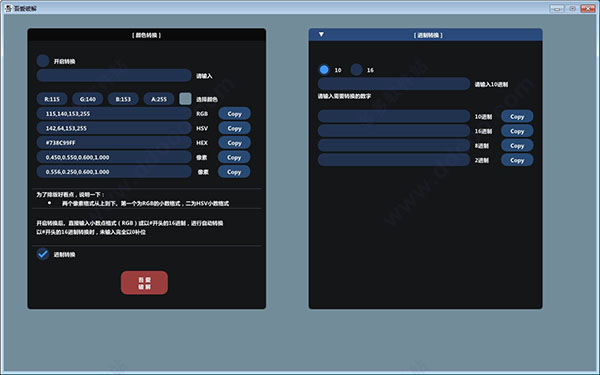Screen dimensions: 600x375
Task: Copy the HEX value
Action: [x=235, y=143]
